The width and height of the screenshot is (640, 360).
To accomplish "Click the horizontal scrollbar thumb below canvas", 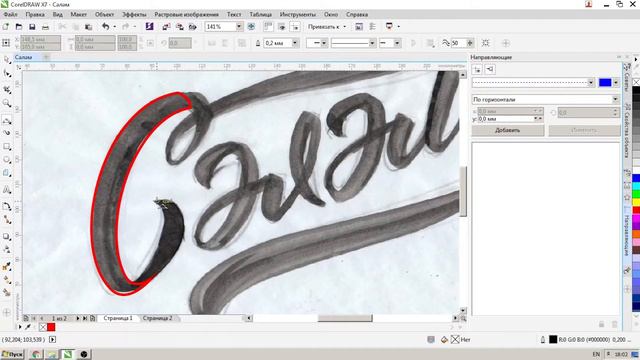I will (x=345, y=318).
